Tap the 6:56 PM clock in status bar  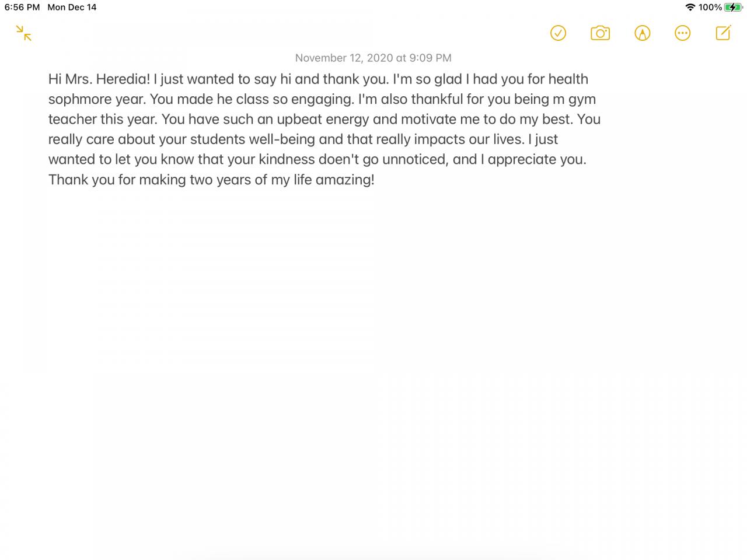[x=22, y=8]
